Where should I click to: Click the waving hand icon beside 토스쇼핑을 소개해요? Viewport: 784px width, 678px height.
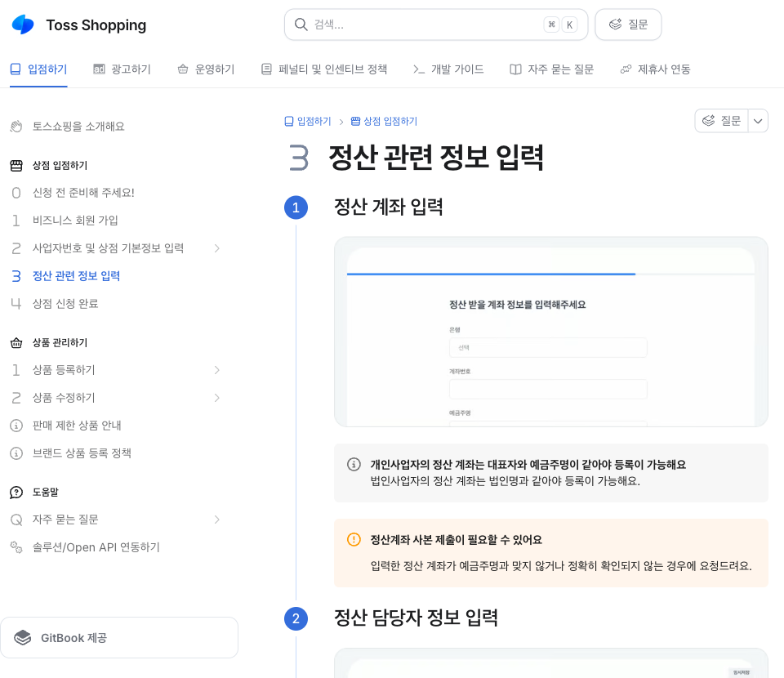tap(16, 127)
